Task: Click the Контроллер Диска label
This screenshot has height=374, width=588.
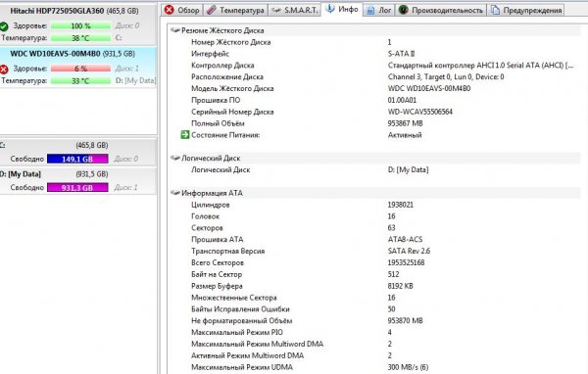Action: coord(222,66)
